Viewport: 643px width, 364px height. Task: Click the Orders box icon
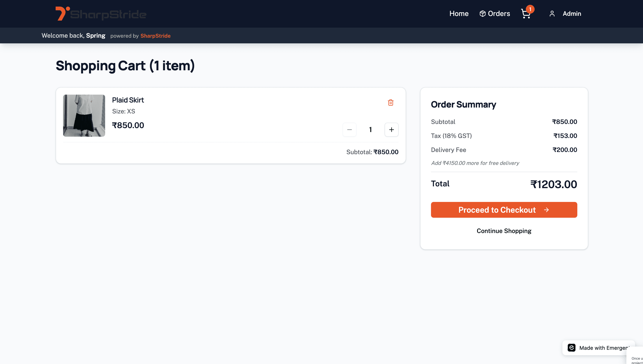[x=482, y=14]
